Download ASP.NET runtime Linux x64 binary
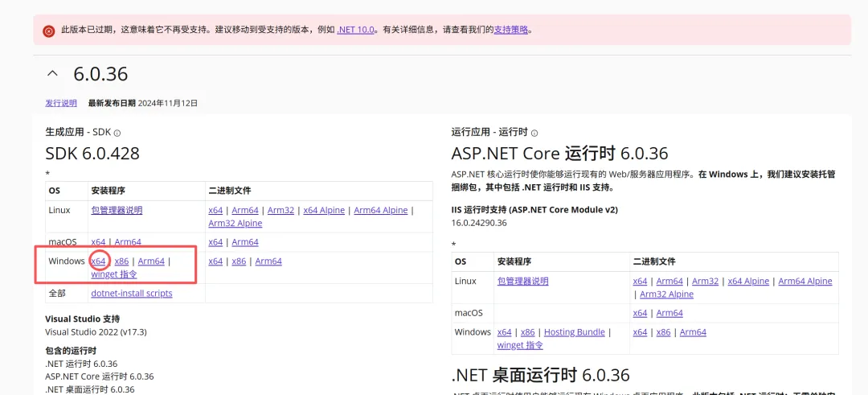Image resolution: width=868 pixels, height=395 pixels. 640,282
